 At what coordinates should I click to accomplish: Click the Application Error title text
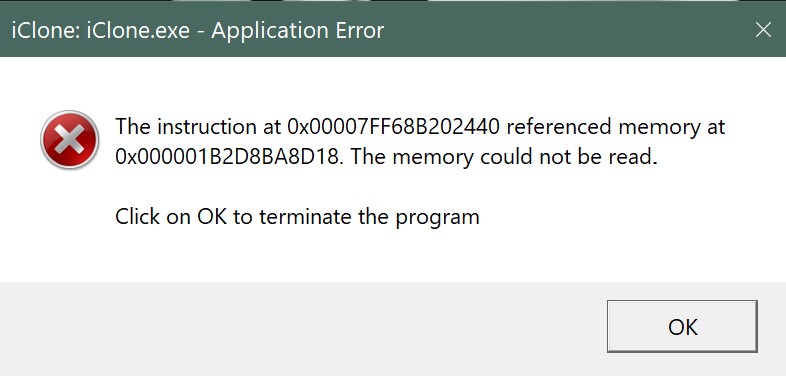tap(297, 31)
